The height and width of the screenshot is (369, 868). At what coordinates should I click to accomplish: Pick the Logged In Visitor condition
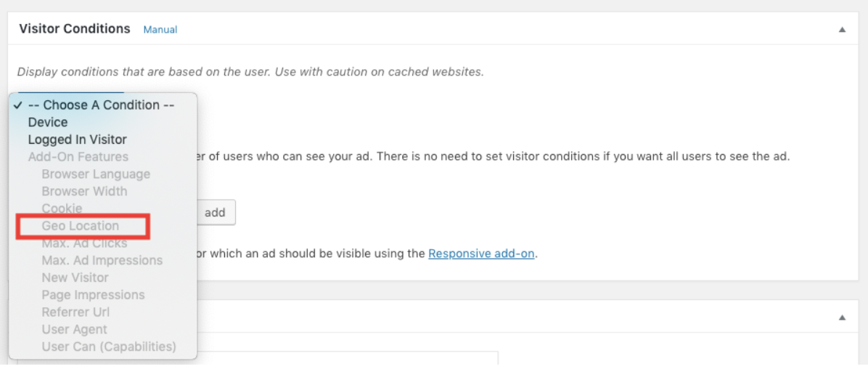[x=77, y=139]
